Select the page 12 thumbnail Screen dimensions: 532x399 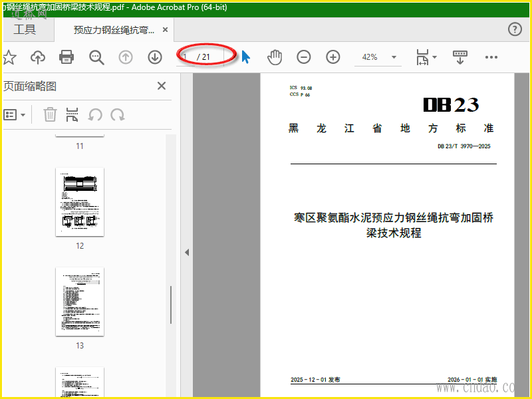tap(80, 202)
